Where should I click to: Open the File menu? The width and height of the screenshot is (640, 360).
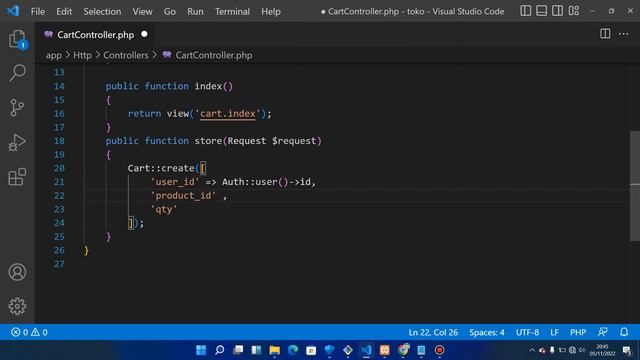38,11
